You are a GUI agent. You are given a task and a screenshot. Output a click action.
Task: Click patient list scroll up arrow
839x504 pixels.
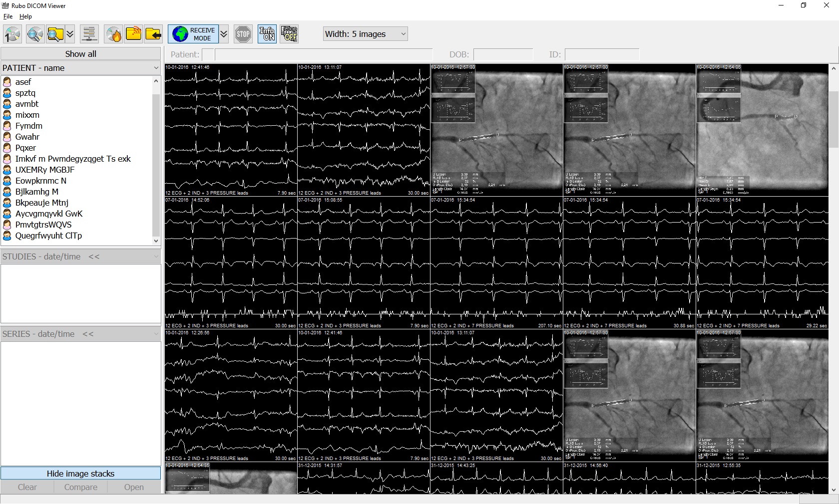click(156, 81)
